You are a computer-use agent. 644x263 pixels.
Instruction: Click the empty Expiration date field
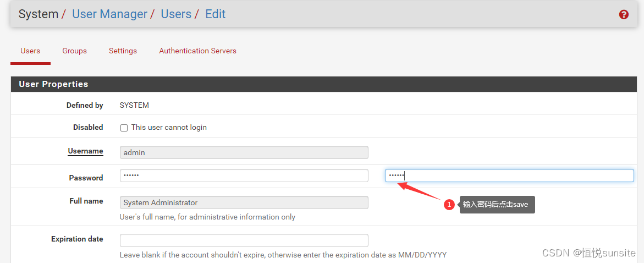pos(244,240)
